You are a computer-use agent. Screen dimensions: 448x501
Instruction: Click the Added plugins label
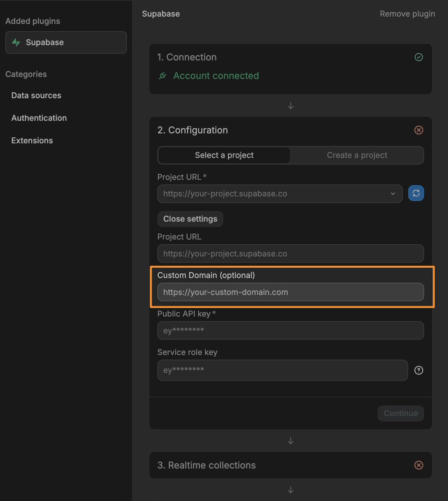[x=33, y=21]
